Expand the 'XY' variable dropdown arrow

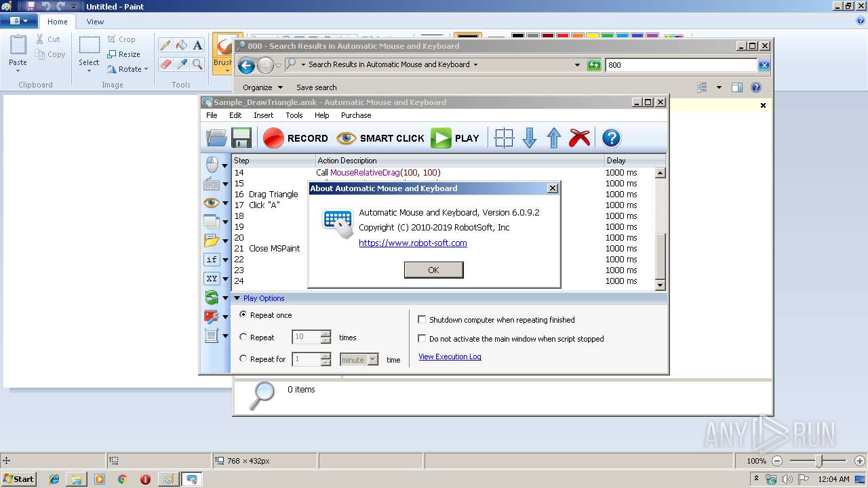225,279
